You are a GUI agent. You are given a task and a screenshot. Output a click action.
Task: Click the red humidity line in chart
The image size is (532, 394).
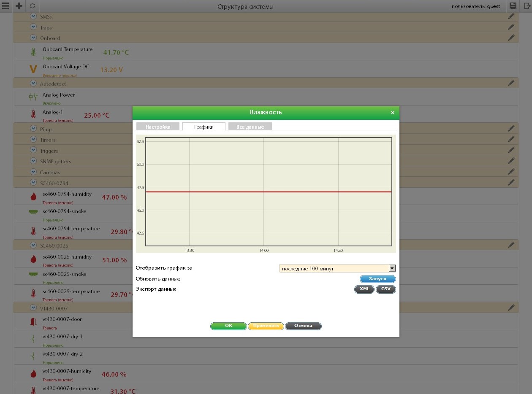269,192
